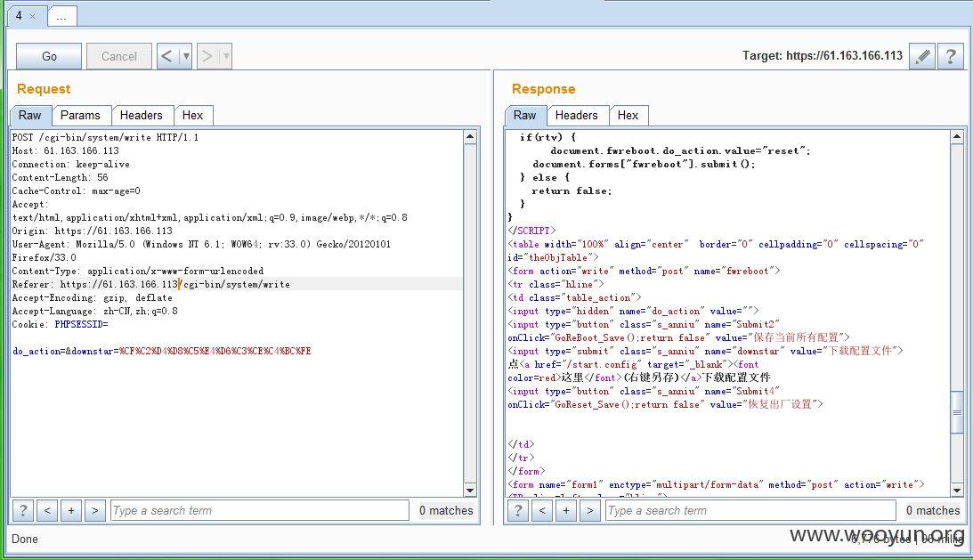Switch Request view to Headers tab
The image size is (973, 560).
tap(141, 116)
